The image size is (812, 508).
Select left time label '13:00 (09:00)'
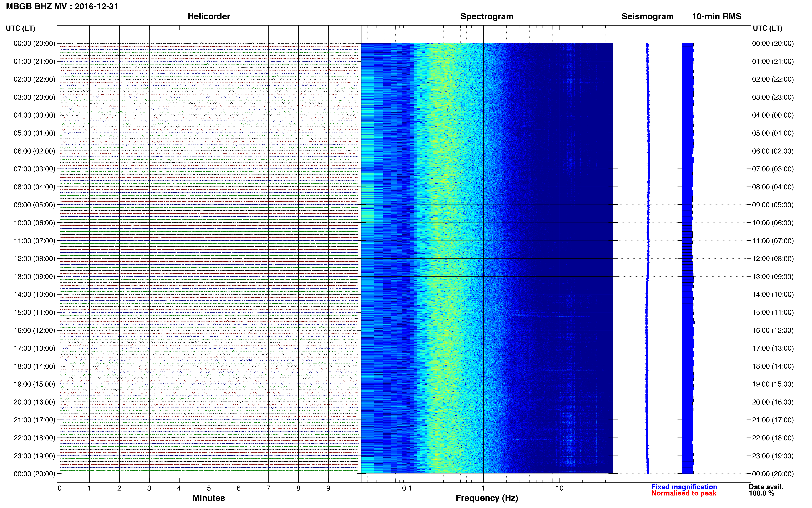tap(34, 277)
